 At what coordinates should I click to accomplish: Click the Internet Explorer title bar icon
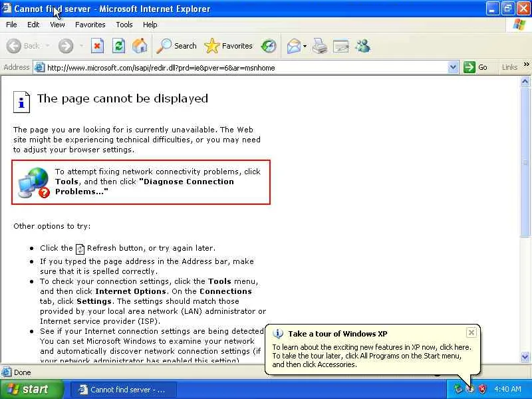tap(6, 8)
